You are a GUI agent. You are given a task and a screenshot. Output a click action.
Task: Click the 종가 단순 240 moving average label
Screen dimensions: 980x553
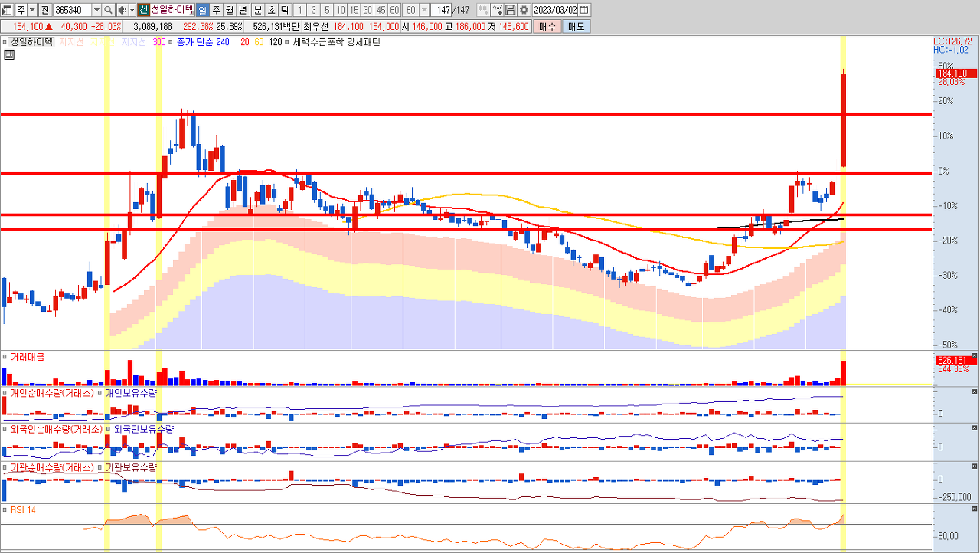[x=203, y=42]
